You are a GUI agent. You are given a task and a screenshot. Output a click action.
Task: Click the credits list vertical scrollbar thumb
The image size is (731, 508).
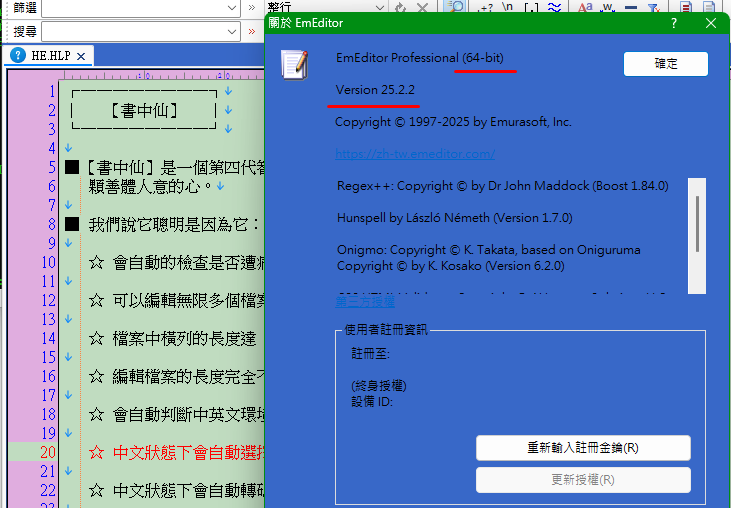697,224
